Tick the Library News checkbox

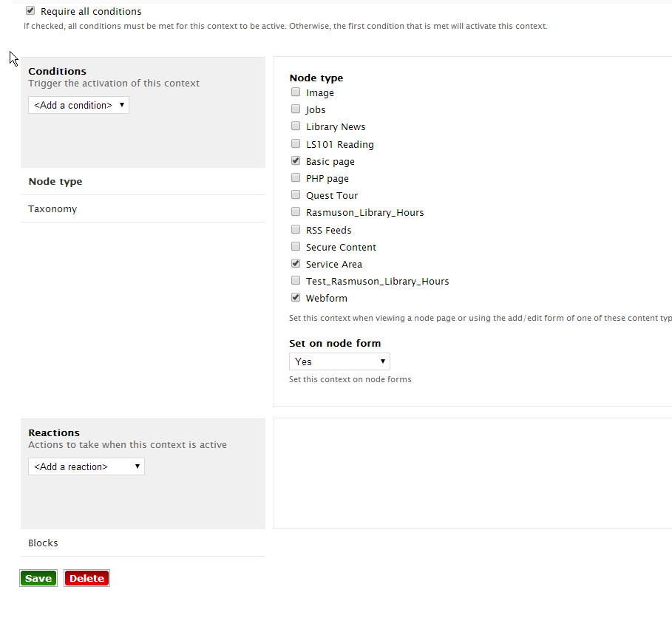pyautogui.click(x=296, y=126)
